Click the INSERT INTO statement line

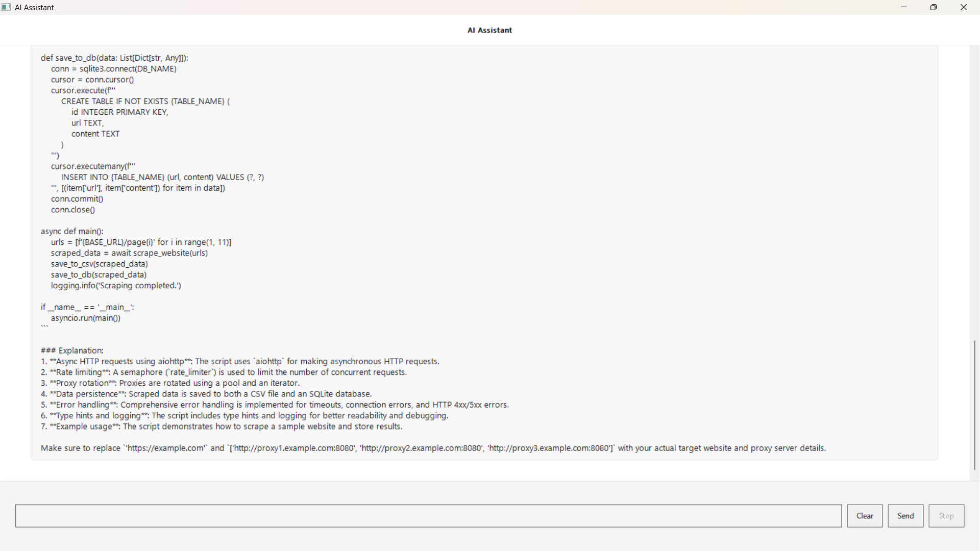(162, 178)
